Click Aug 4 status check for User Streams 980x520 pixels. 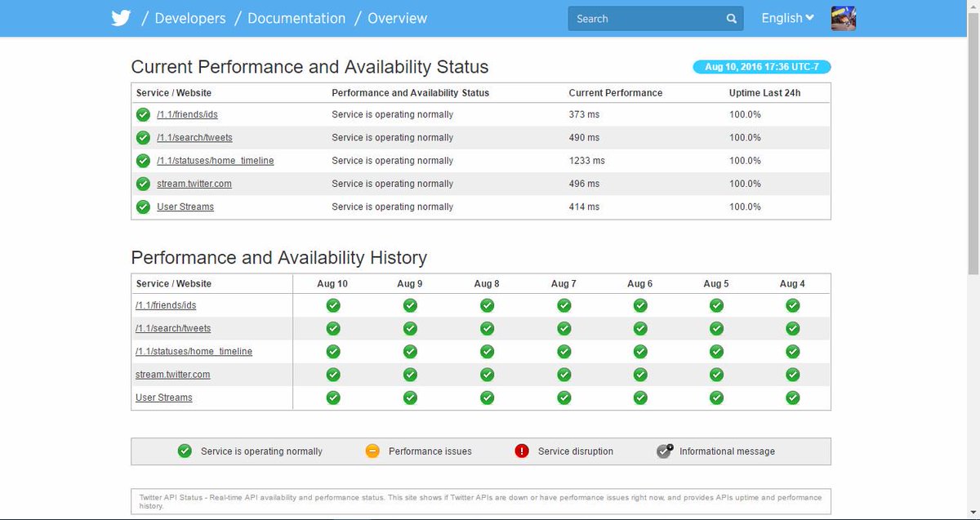pos(792,398)
